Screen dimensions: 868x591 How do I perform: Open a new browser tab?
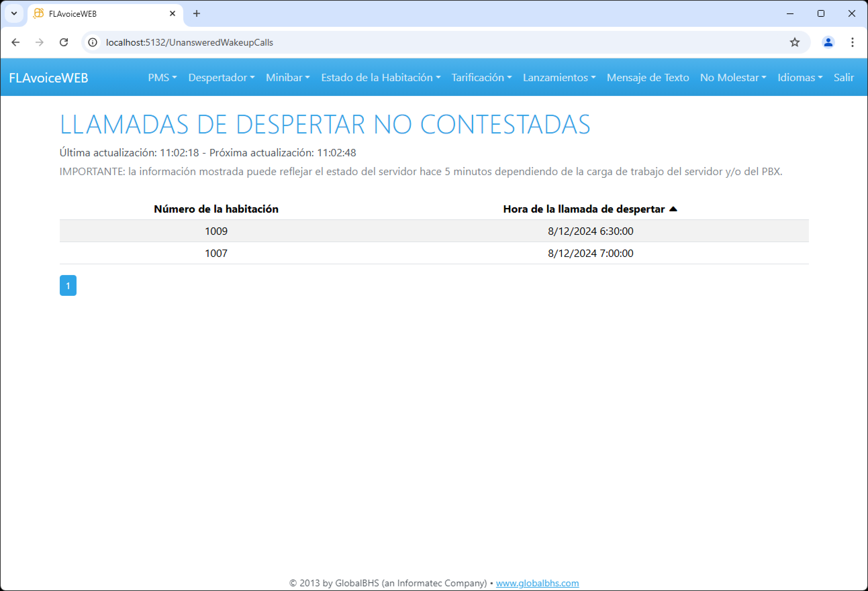[197, 14]
